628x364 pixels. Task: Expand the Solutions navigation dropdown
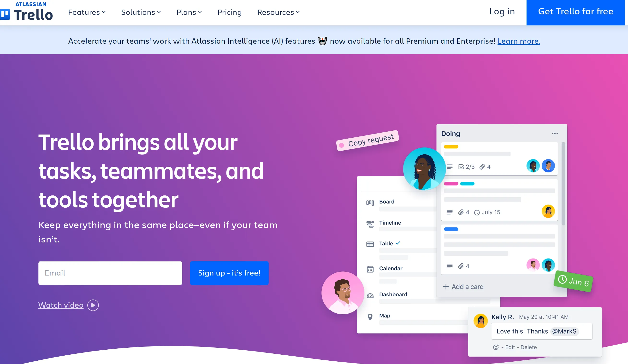142,12
